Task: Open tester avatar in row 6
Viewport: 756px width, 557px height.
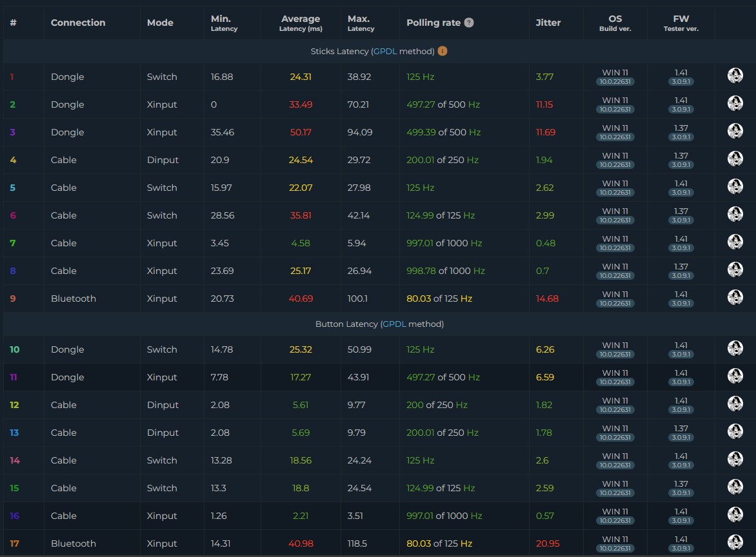Action: click(735, 214)
